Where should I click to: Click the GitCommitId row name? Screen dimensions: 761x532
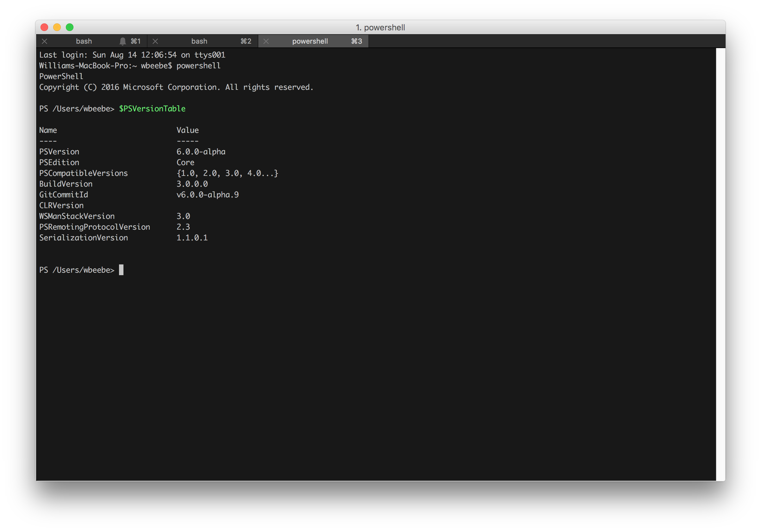(64, 195)
